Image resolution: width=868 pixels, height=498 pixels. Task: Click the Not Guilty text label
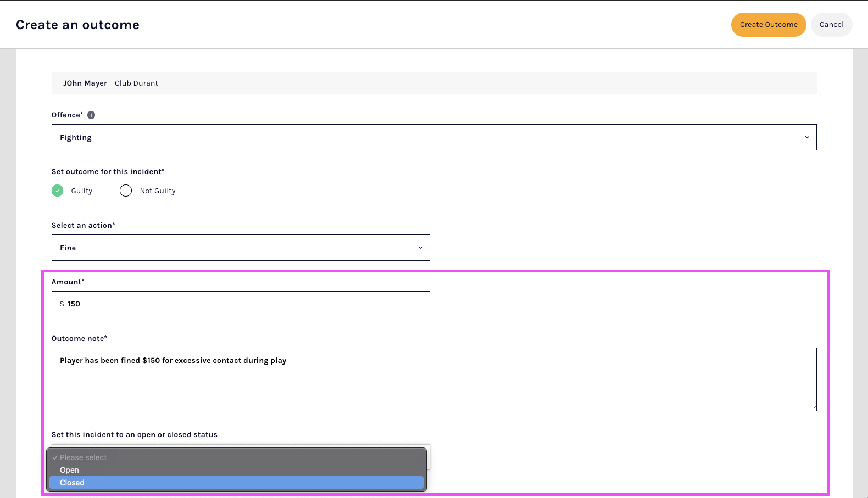pyautogui.click(x=158, y=191)
